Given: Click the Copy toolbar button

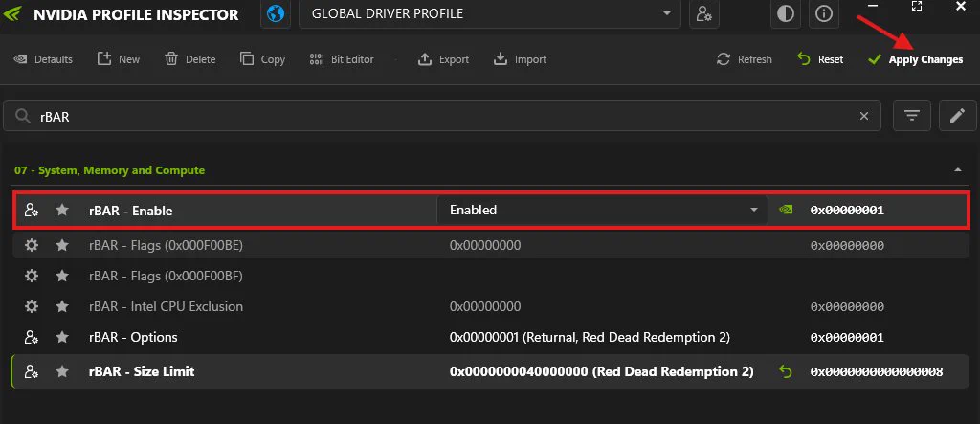Looking at the screenshot, I should 262,59.
